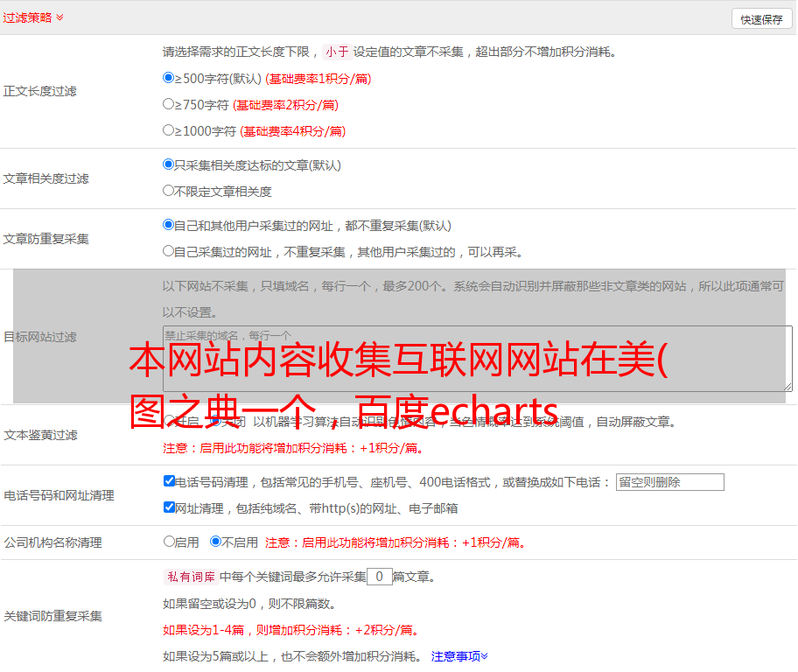Toggle 网址清理 checkbox
This screenshot has width=798, height=672.
click(169, 507)
